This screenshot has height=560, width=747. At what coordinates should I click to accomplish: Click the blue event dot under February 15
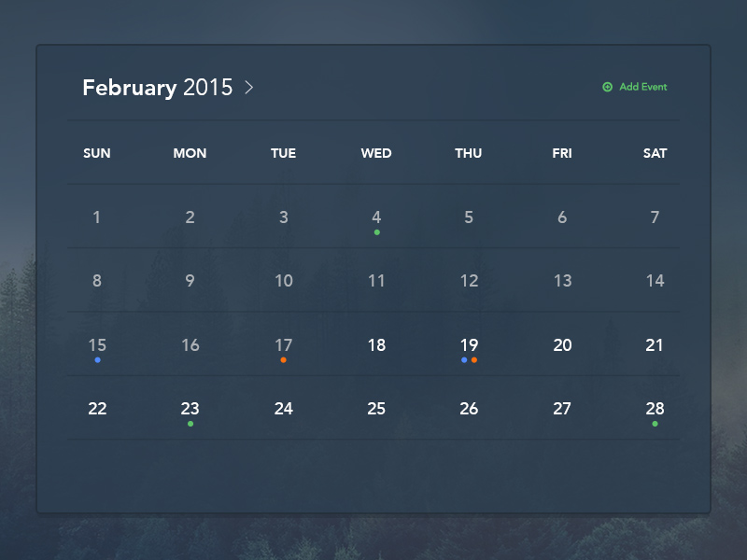click(x=96, y=358)
